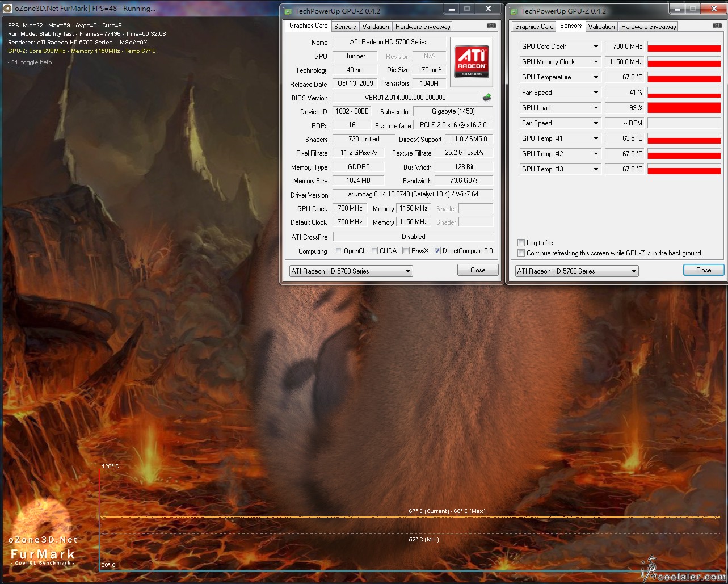Image resolution: width=728 pixels, height=584 pixels.
Task: Open the device selector in the Graphics Card window
Action: tap(351, 271)
